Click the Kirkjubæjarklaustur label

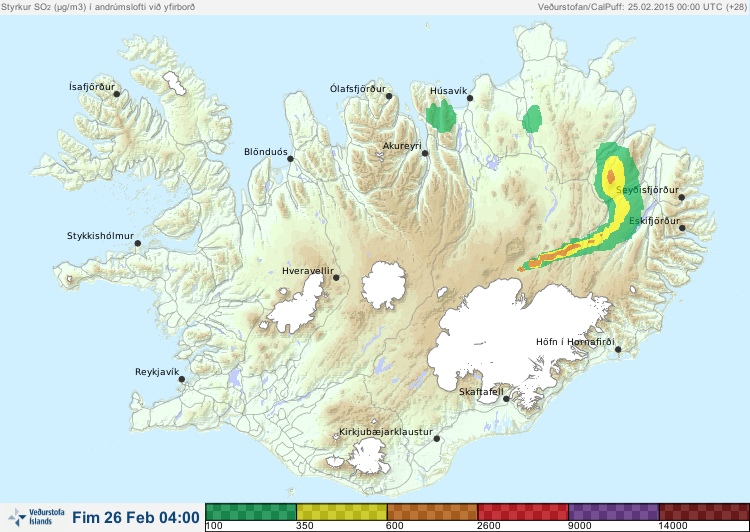(x=386, y=432)
